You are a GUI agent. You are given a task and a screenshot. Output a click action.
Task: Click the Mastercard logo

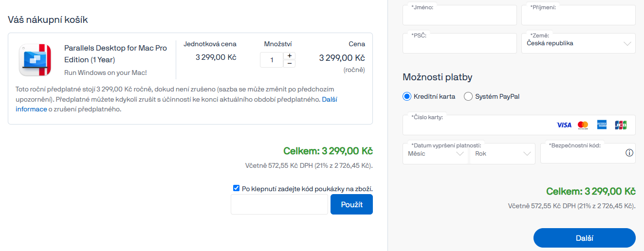point(583,125)
